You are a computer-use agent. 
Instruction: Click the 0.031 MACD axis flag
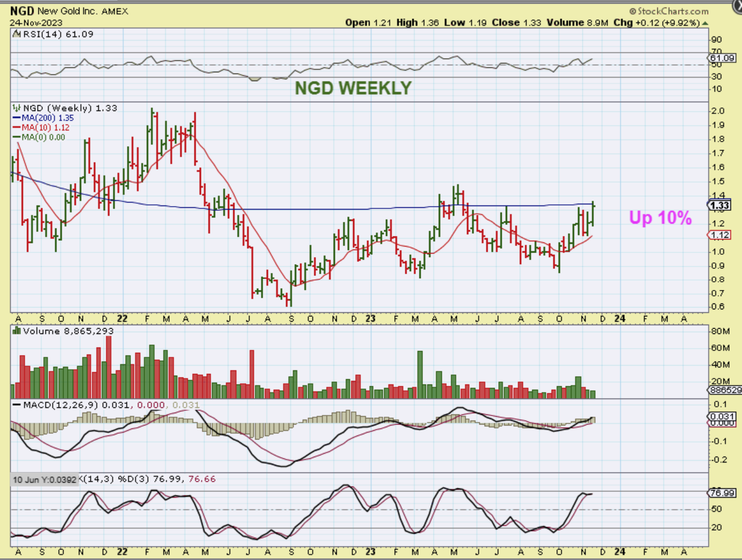[722, 416]
